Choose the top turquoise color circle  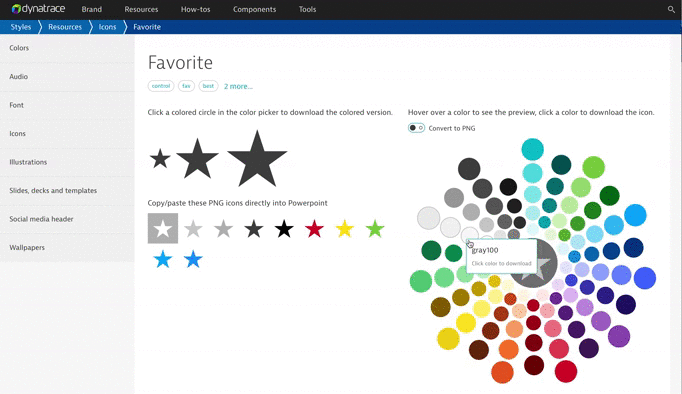(532, 149)
